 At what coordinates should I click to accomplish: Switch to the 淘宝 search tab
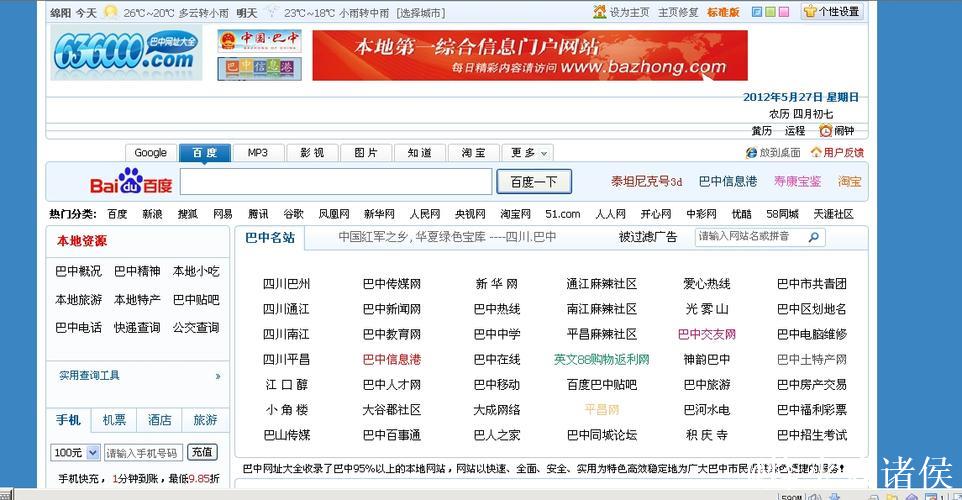click(x=474, y=153)
